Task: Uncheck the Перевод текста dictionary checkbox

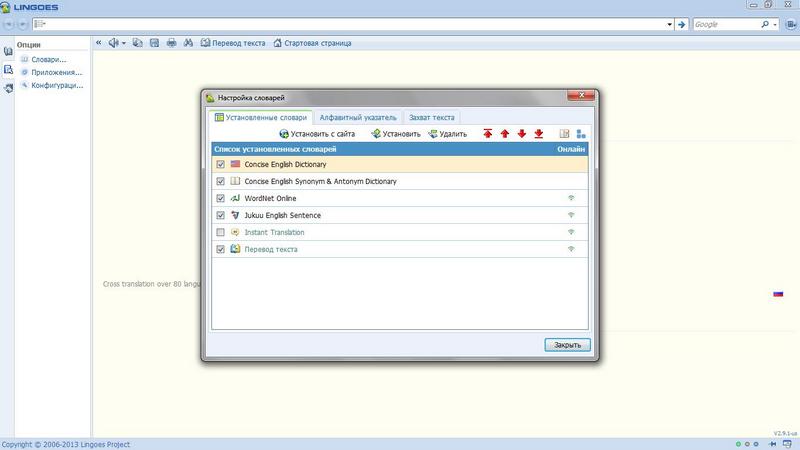Action: click(220, 249)
